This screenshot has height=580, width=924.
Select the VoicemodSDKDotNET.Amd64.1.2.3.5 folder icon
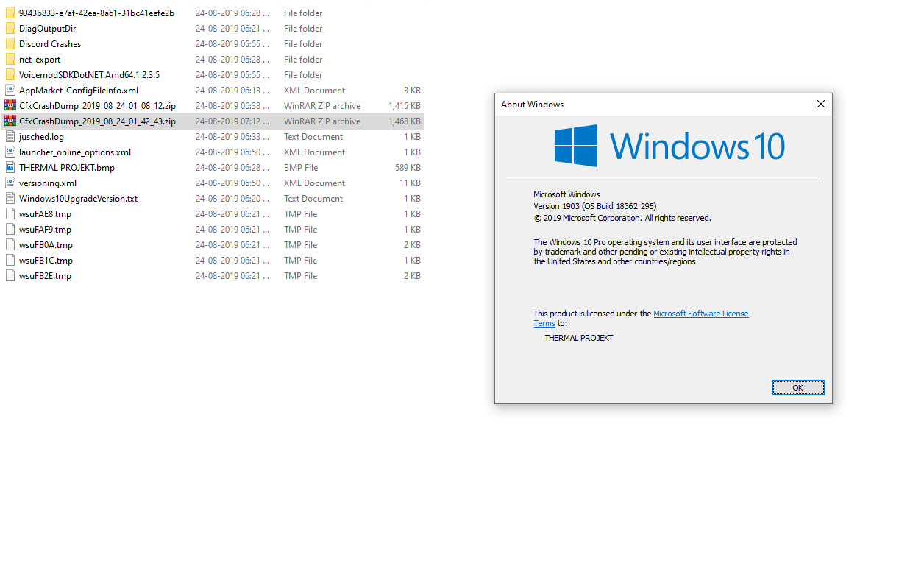point(10,75)
